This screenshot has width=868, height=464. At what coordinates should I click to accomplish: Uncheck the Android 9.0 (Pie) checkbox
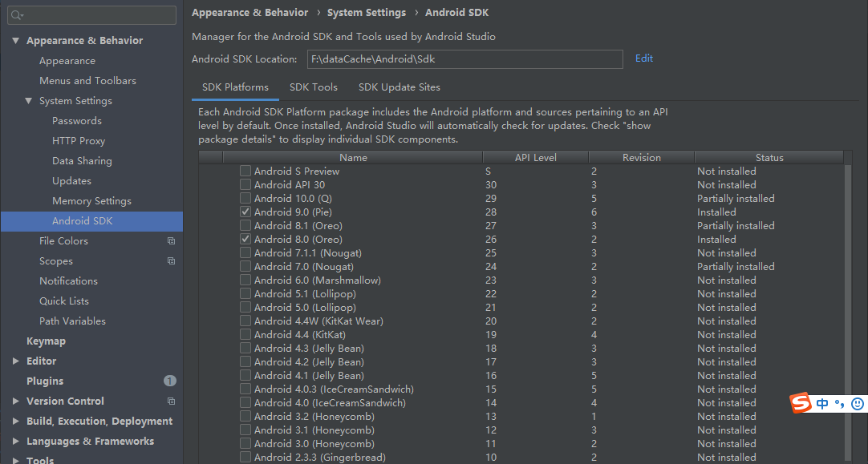245,212
